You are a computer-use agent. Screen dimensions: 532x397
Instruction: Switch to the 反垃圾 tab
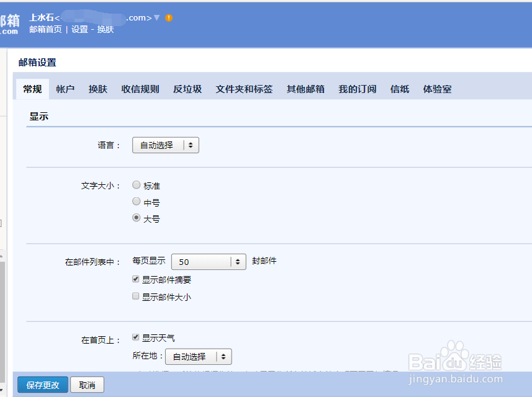tap(187, 89)
